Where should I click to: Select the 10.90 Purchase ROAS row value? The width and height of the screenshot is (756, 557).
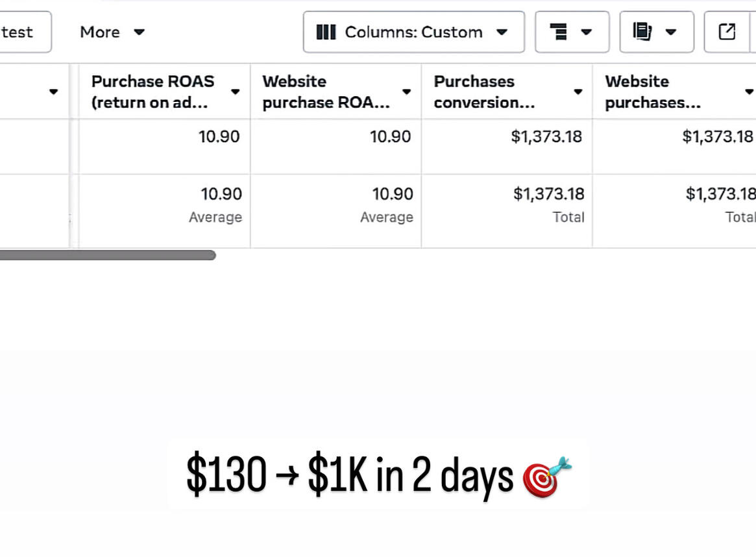219,136
